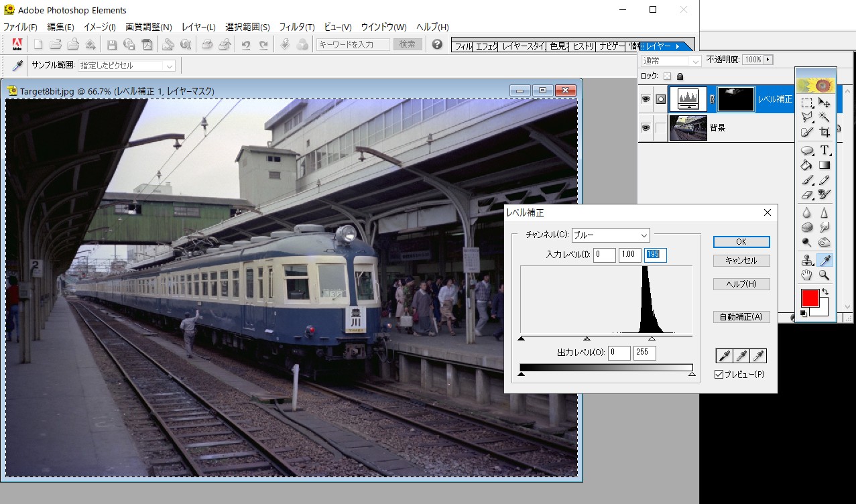Image resolution: width=856 pixels, height=504 pixels.
Task: Select the Rectangular Marquee tool
Action: pyautogui.click(x=807, y=103)
